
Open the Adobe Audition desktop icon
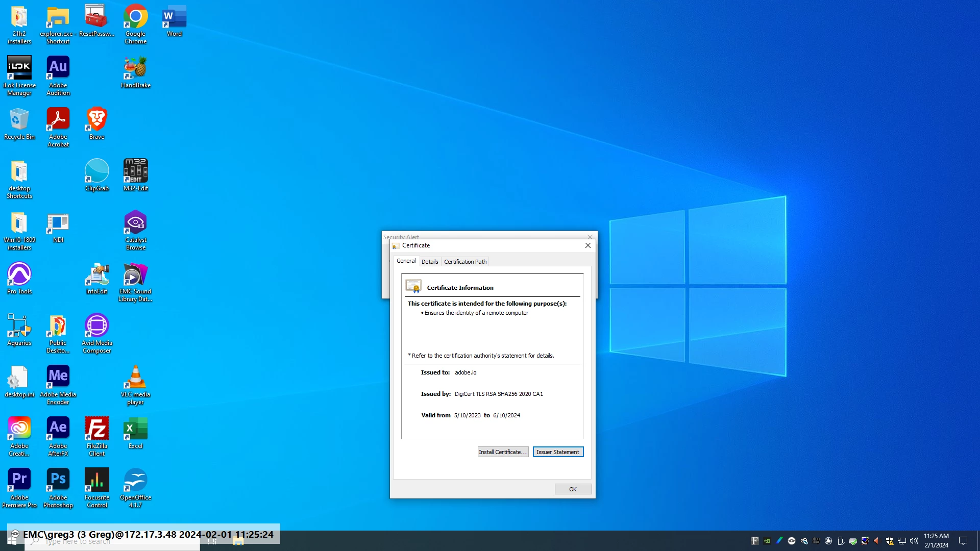(58, 75)
